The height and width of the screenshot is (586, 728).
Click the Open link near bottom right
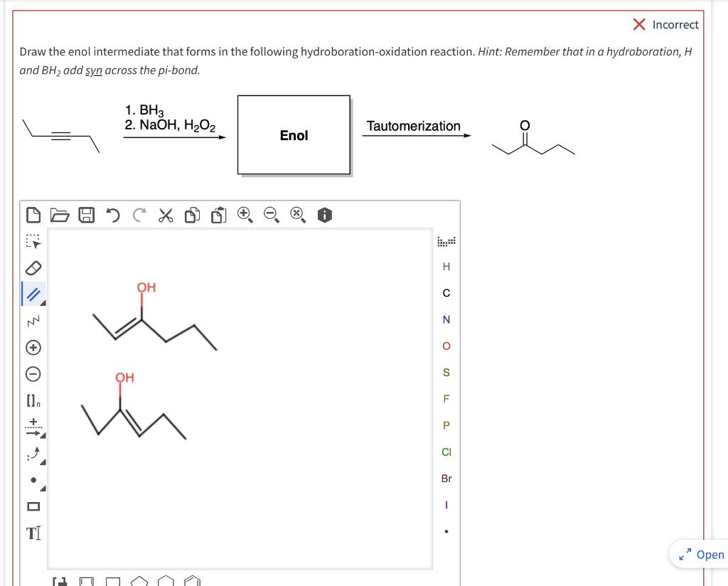click(710, 555)
